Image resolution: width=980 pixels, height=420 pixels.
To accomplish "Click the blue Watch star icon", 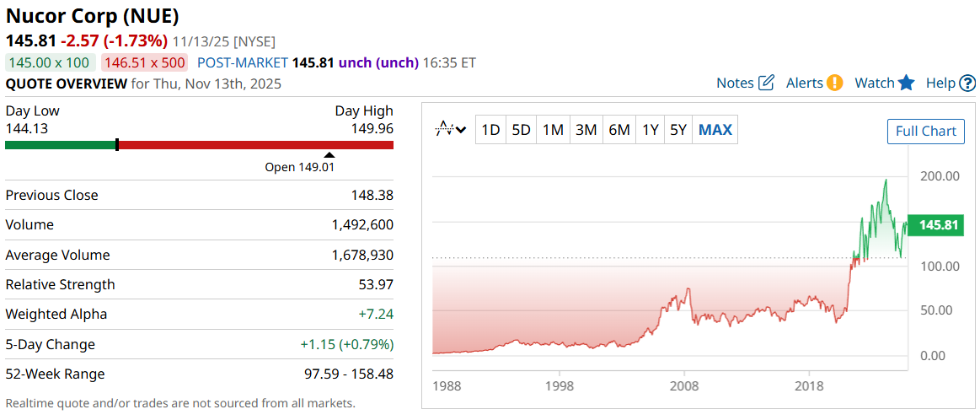I will 906,83.
